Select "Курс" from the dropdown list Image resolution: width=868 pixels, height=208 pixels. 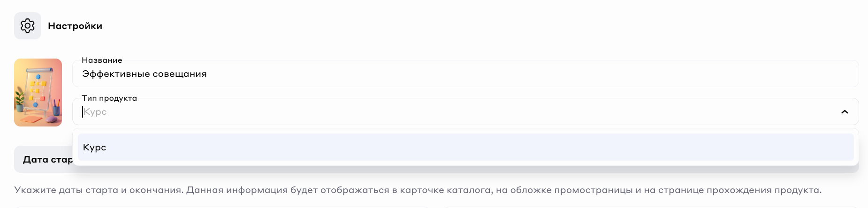(x=94, y=147)
